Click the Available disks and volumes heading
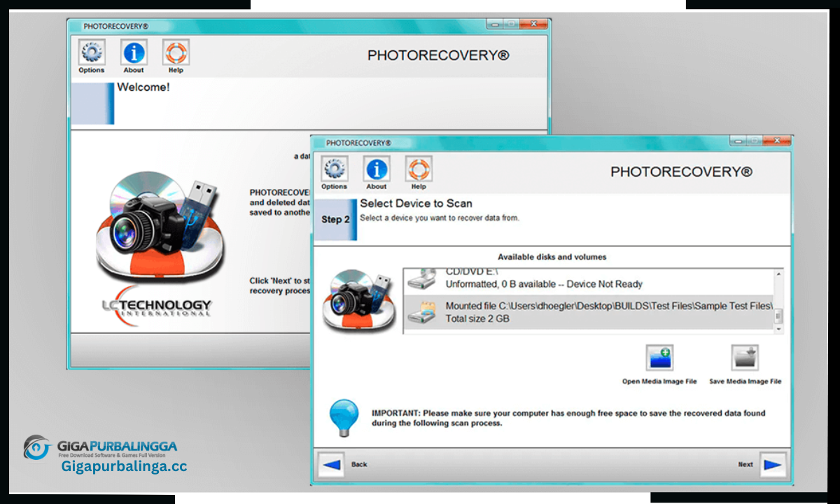840x504 pixels. tap(552, 257)
